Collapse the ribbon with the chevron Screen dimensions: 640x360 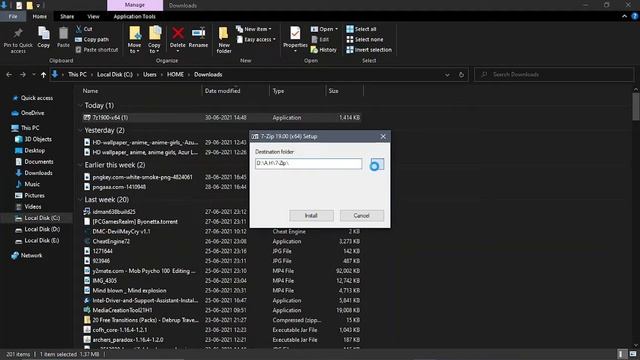(x=624, y=16)
